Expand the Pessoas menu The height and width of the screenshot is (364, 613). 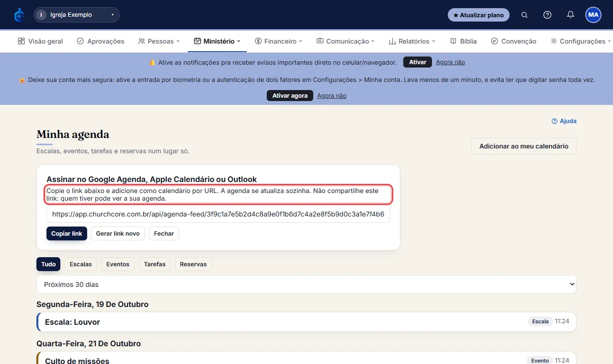coord(159,41)
